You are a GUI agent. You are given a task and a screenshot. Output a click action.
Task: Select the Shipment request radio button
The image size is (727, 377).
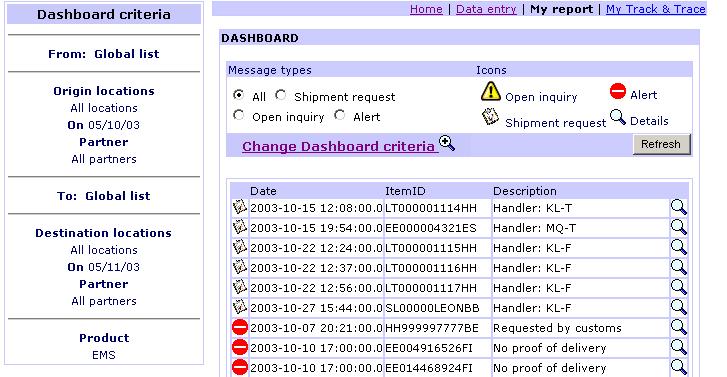coord(281,95)
